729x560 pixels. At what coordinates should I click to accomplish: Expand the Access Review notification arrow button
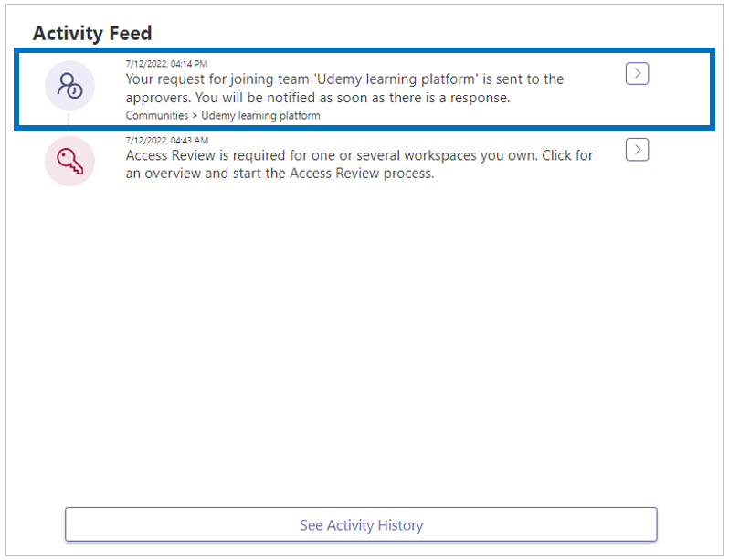[637, 150]
